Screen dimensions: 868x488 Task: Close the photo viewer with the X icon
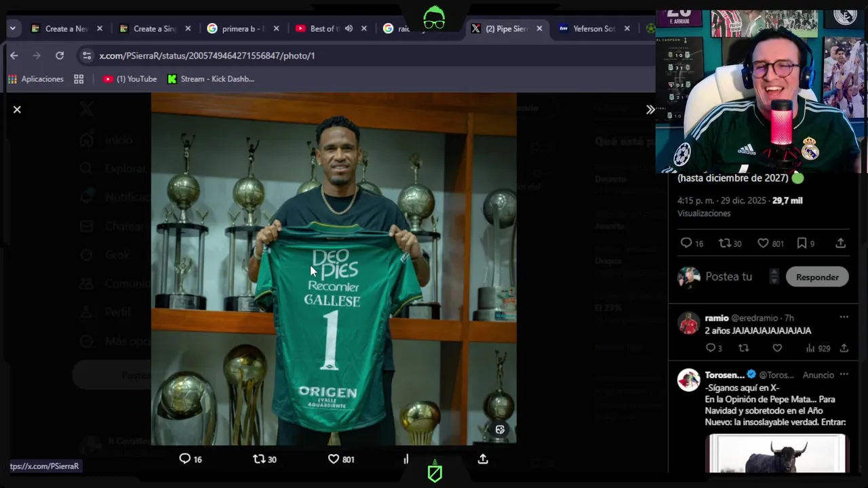17,109
